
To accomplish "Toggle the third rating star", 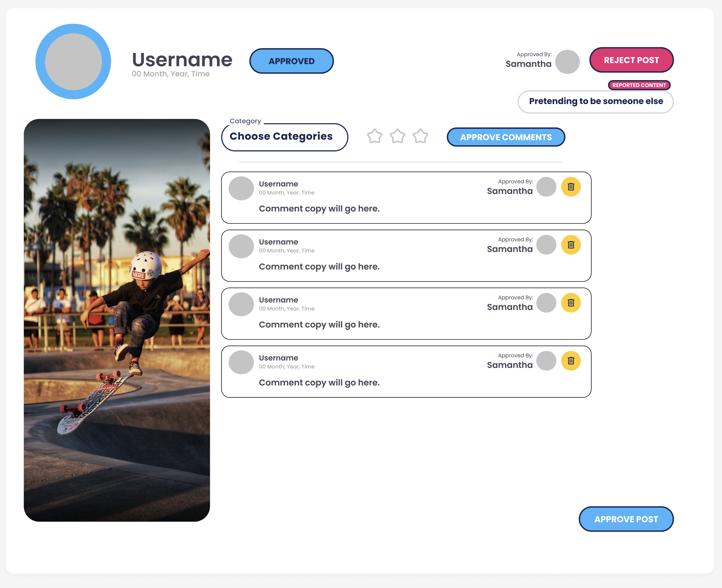I will (420, 136).
